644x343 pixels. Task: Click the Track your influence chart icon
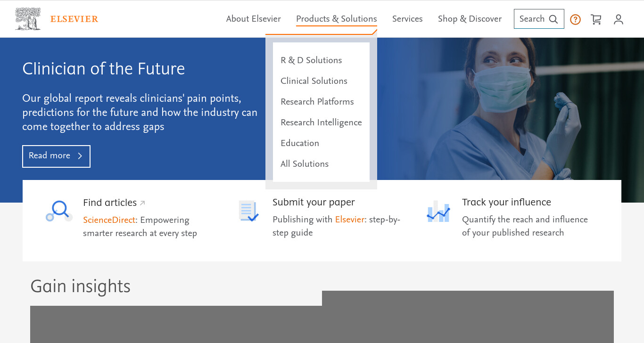438,211
